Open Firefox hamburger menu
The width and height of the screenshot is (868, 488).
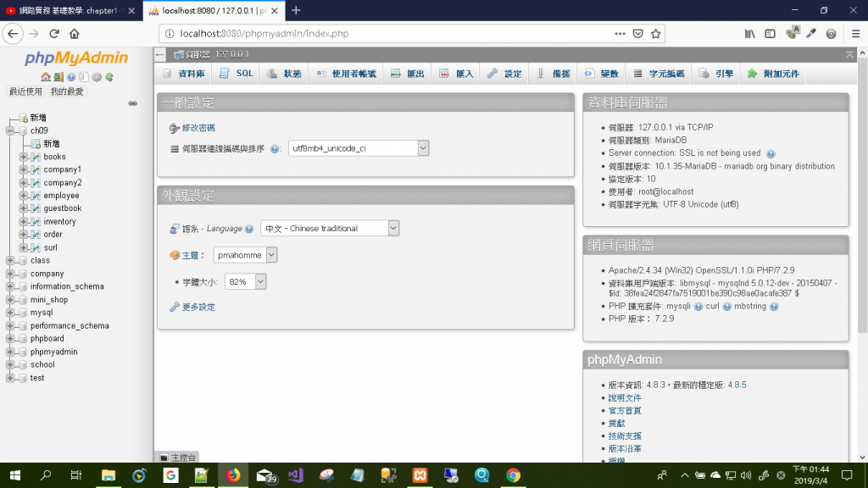(x=855, y=34)
